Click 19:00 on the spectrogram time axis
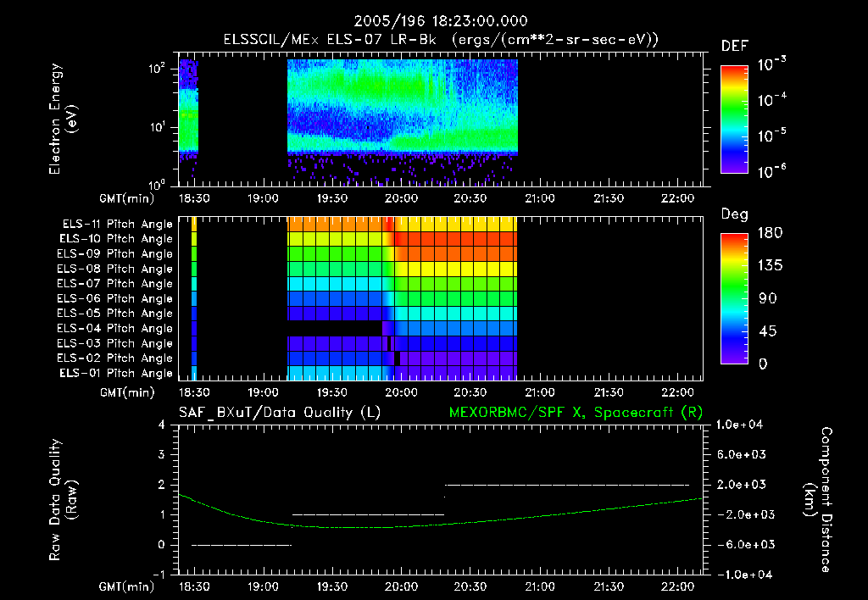This screenshot has height=600, width=868. pos(263,198)
